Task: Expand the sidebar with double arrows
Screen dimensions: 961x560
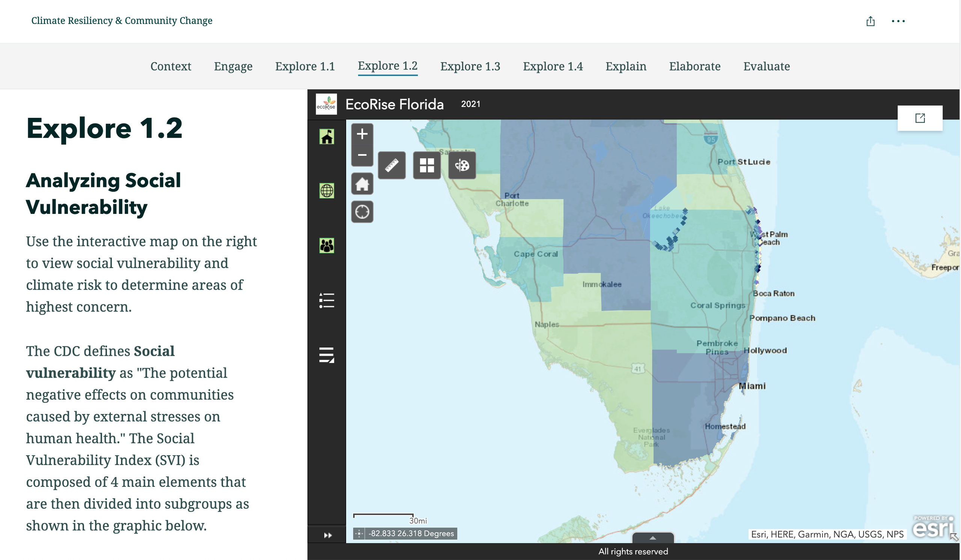Action: click(328, 535)
